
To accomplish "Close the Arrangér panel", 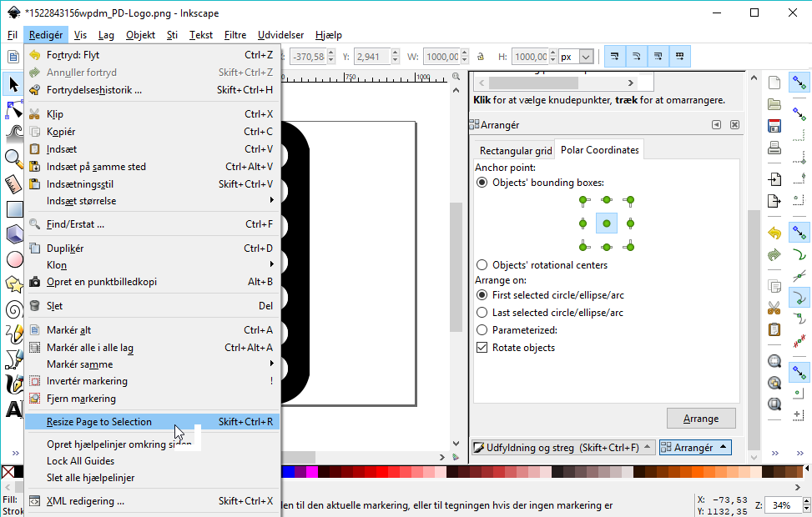I will tap(734, 125).
